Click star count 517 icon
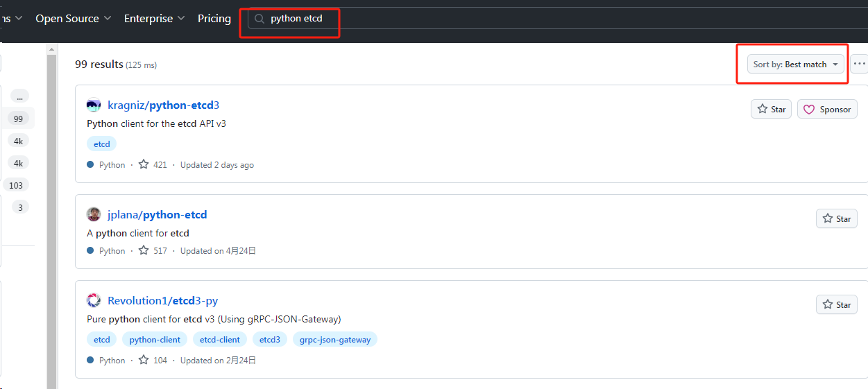868x389 pixels. 144,251
